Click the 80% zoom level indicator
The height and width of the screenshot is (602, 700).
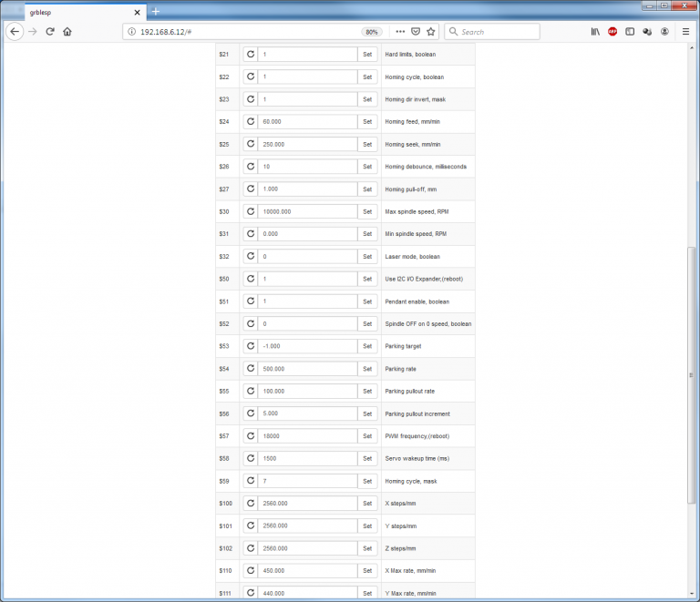click(x=372, y=32)
